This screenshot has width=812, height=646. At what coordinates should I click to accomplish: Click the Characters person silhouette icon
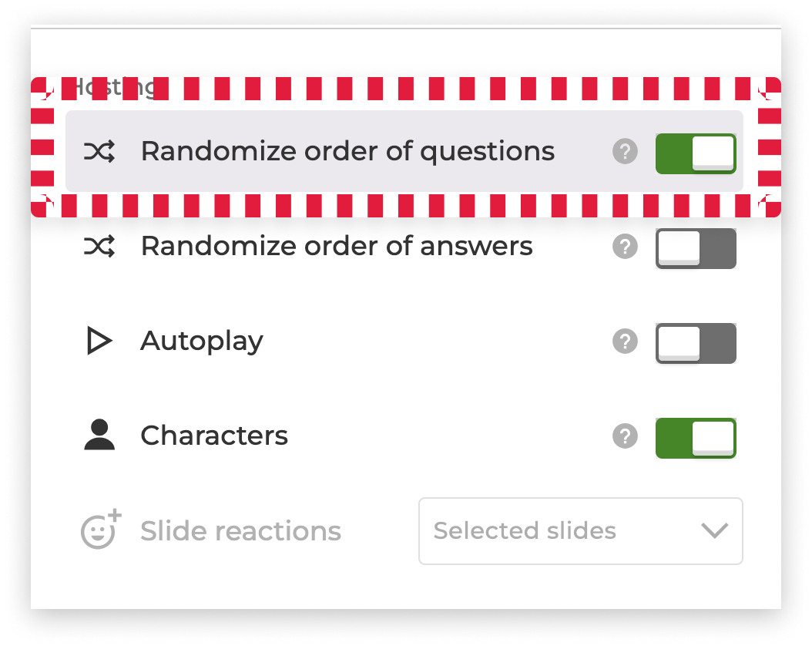[x=99, y=436]
